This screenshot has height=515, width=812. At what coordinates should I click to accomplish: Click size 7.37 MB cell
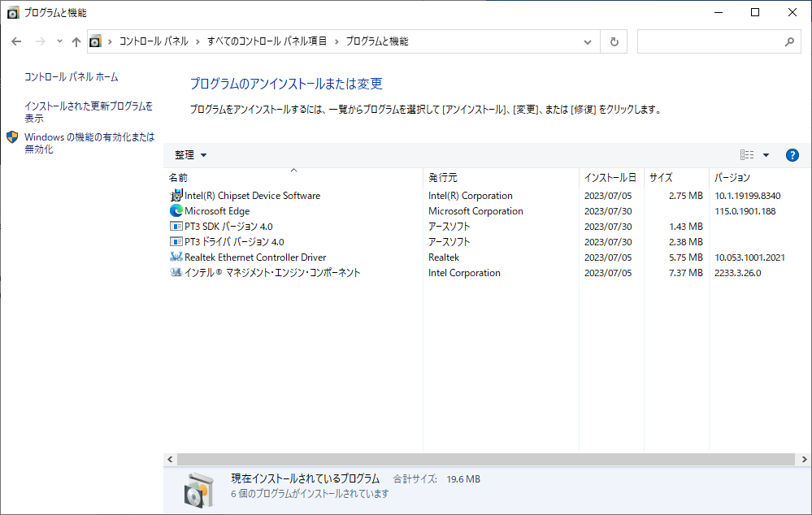click(x=686, y=273)
